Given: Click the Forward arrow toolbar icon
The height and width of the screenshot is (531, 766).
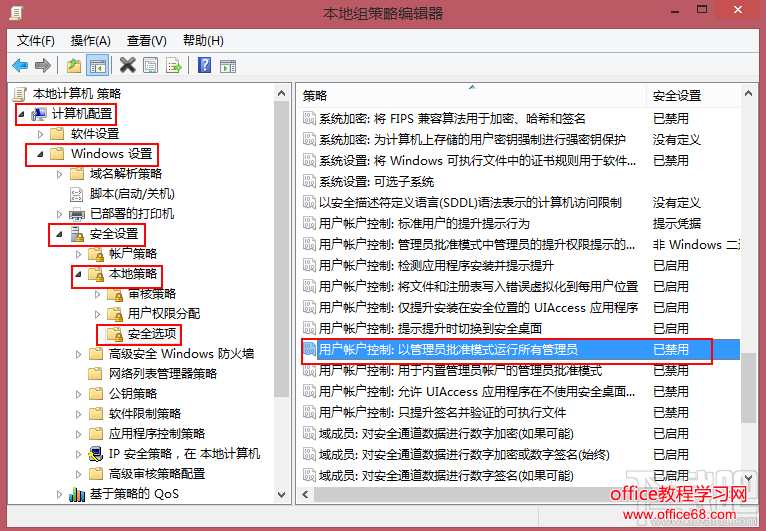Looking at the screenshot, I should pyautogui.click(x=43, y=65).
